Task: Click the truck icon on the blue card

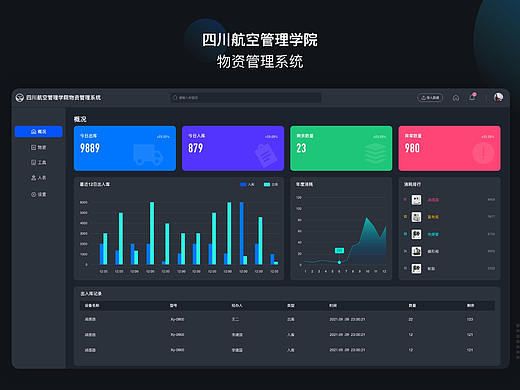Action: (148, 154)
